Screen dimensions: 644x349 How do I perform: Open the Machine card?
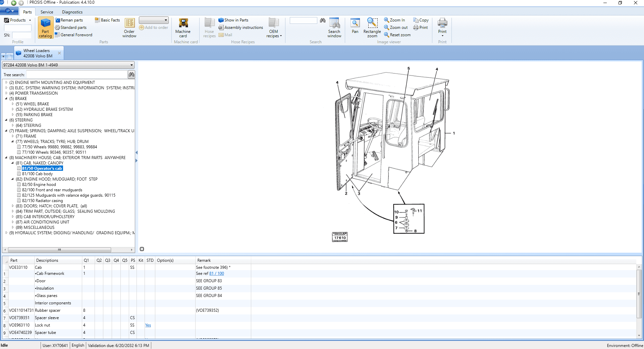tap(183, 28)
